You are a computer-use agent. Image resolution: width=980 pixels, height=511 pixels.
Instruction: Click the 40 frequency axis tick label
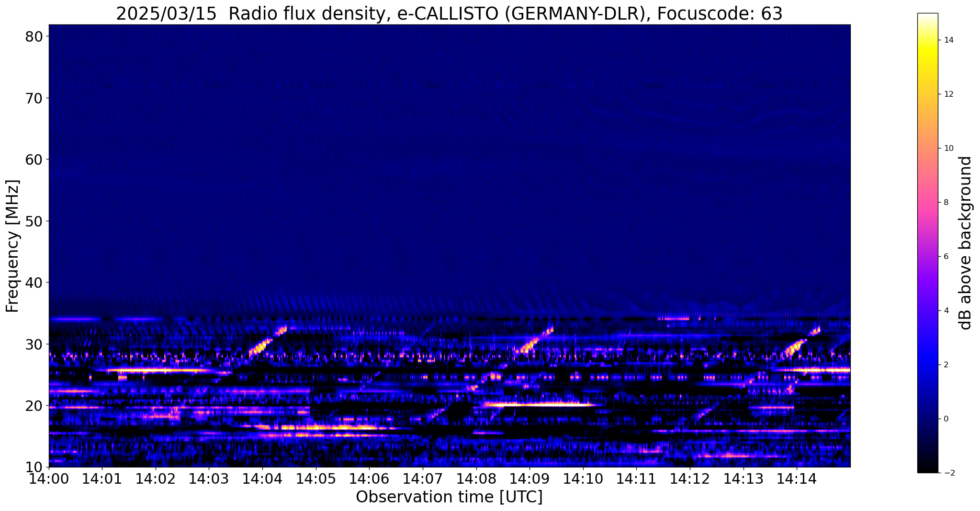click(x=34, y=283)
